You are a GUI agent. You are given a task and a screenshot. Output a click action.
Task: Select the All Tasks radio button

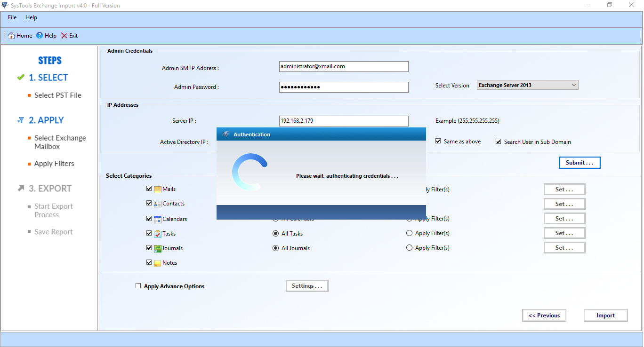[276, 233]
